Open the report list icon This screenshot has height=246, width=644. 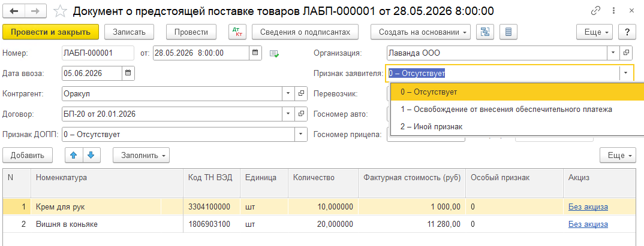(508, 32)
